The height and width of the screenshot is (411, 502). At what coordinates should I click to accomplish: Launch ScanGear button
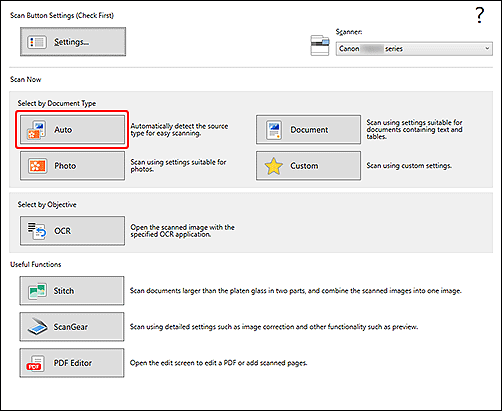72,327
